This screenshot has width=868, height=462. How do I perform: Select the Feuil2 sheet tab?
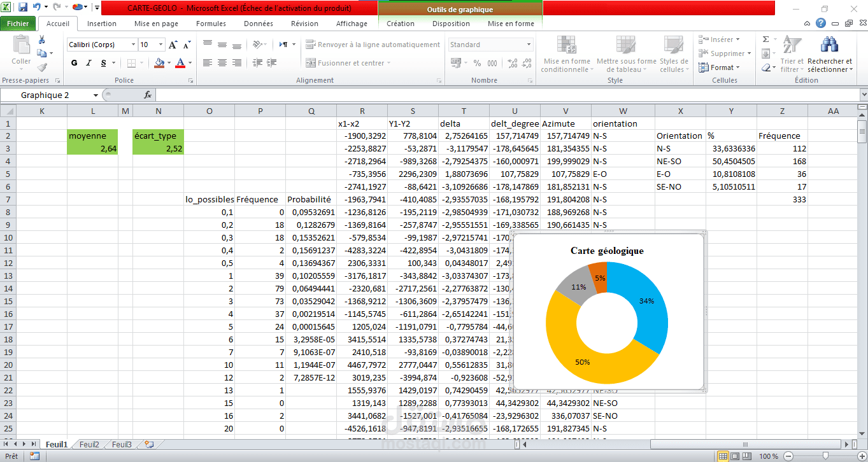coord(89,445)
